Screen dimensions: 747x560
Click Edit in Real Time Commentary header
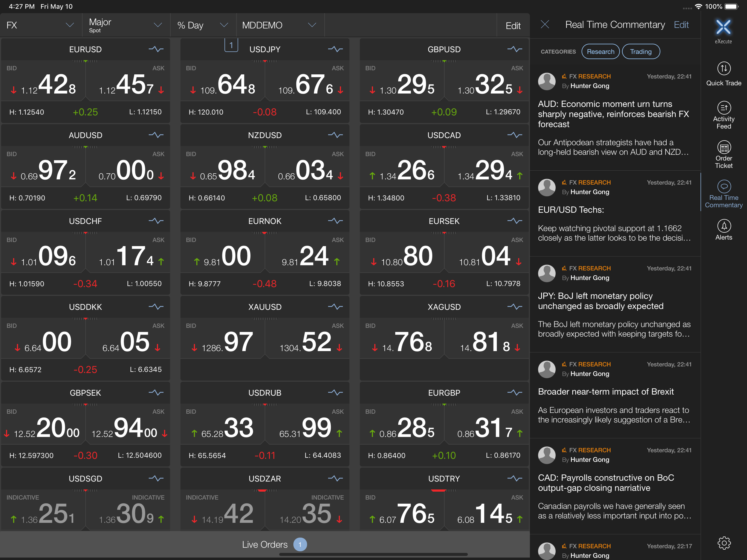tap(681, 25)
